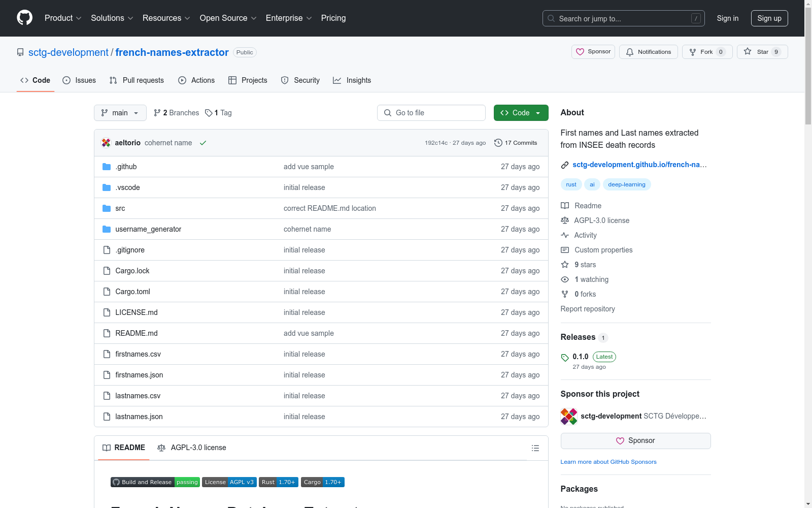The width and height of the screenshot is (812, 508).
Task: Open the Security tab
Action: (x=300, y=80)
